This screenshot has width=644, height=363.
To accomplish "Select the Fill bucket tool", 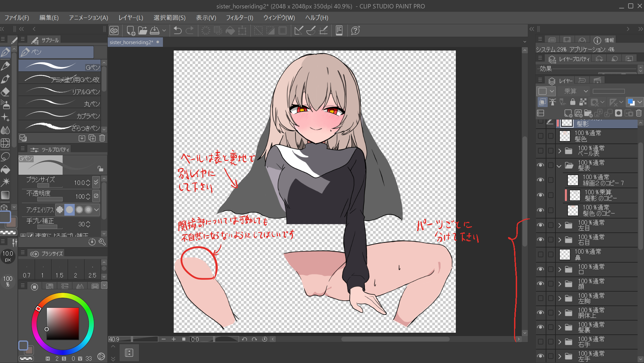I will [x=5, y=169].
